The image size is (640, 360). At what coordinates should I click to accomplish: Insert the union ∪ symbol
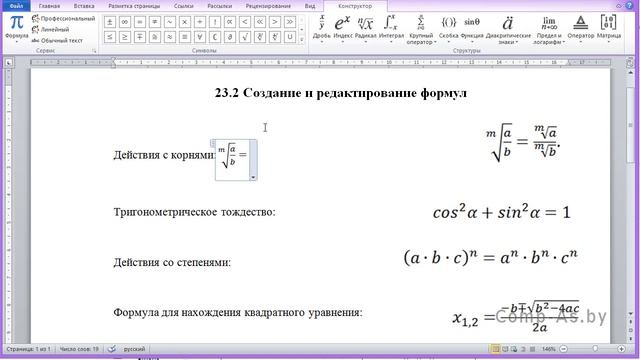coord(290,37)
